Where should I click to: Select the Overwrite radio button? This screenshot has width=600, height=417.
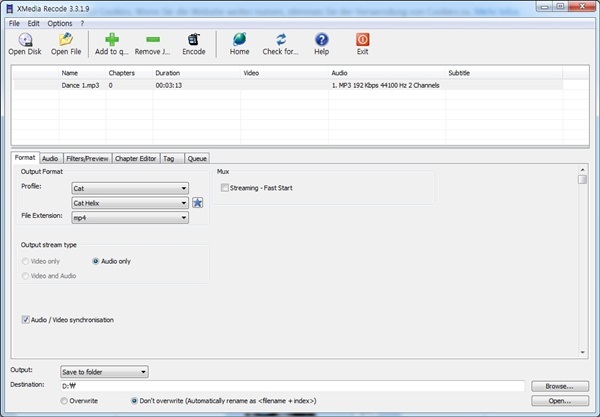coord(64,401)
